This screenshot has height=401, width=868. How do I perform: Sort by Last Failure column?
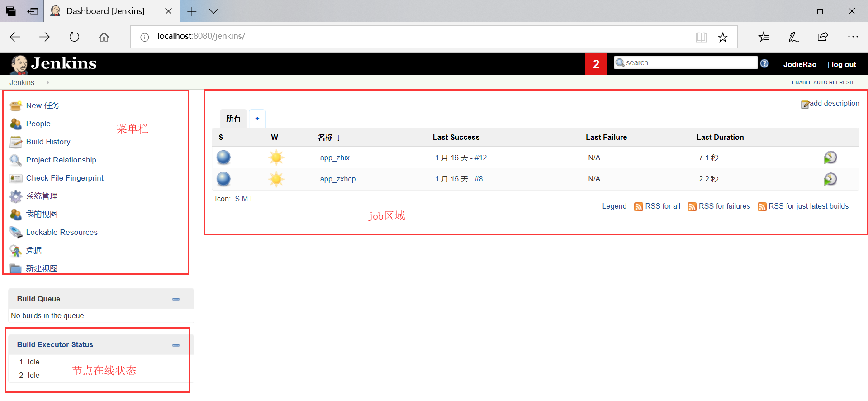(606, 137)
